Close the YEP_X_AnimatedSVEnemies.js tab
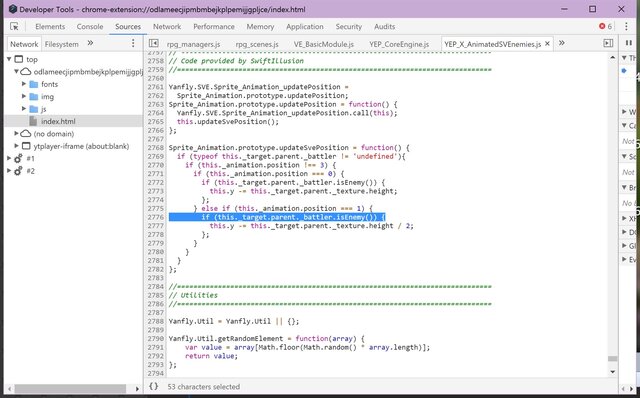The image size is (640, 398). click(x=547, y=44)
